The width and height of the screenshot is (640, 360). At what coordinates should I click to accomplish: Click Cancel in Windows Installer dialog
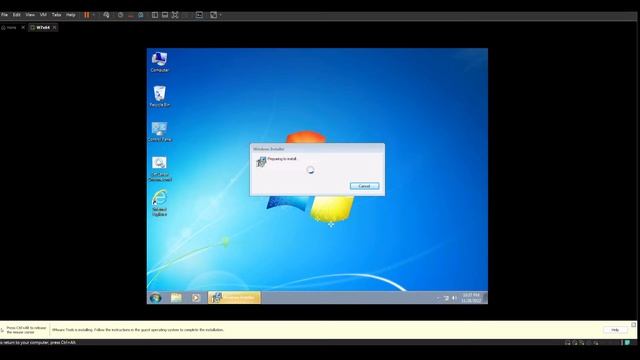tap(364, 186)
